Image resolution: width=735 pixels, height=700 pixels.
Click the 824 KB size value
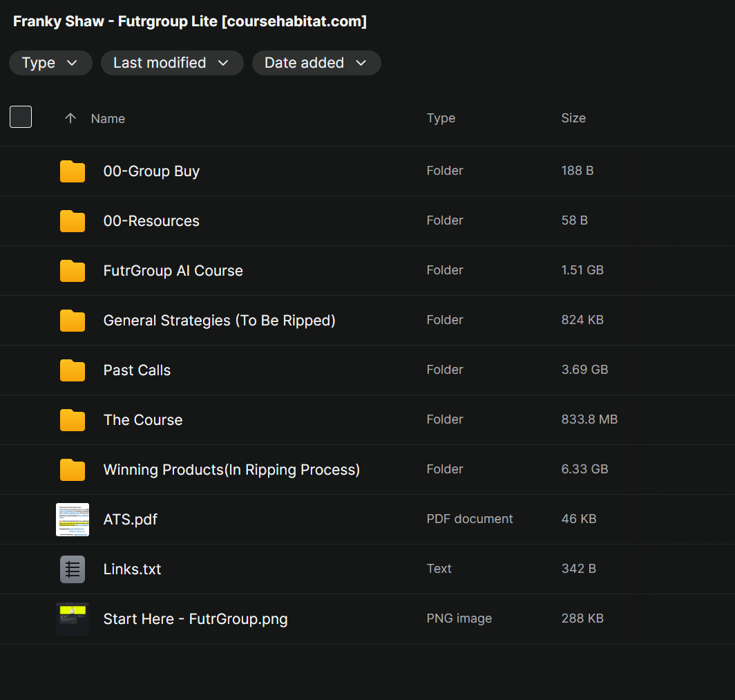coord(582,320)
